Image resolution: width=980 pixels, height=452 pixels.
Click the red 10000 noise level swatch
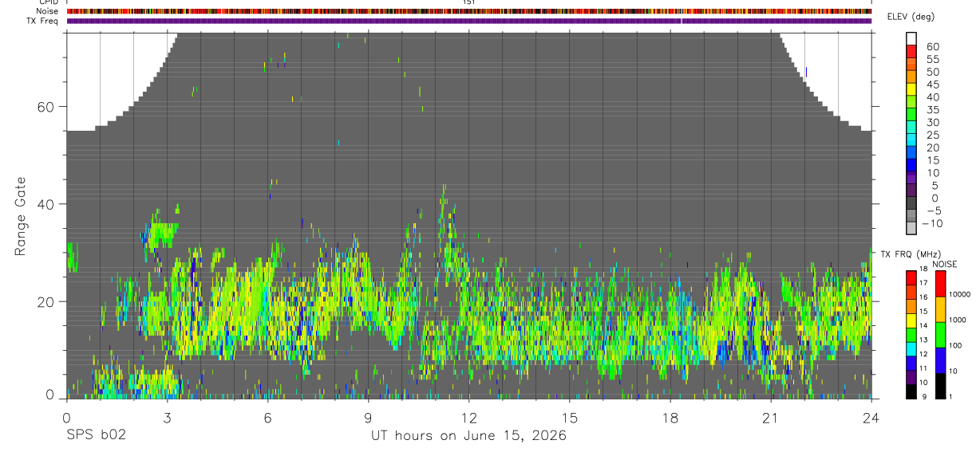click(939, 283)
